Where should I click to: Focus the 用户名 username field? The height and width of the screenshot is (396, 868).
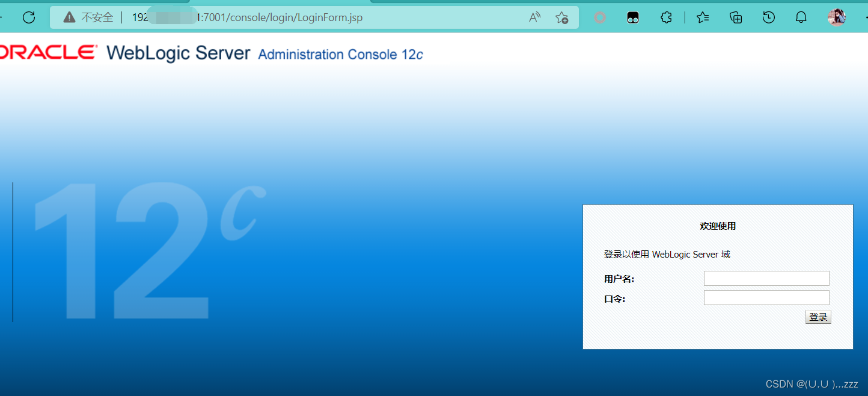[766, 278]
